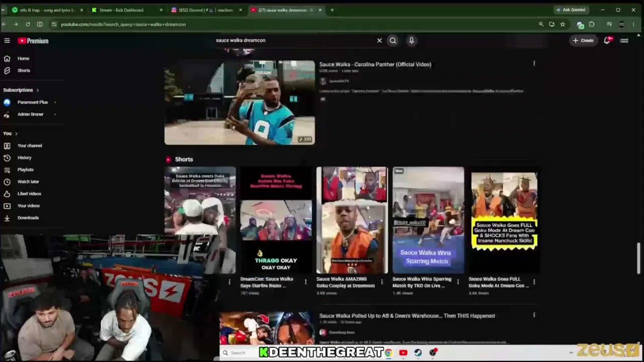Click the Create button
The image size is (644, 362).
point(583,41)
